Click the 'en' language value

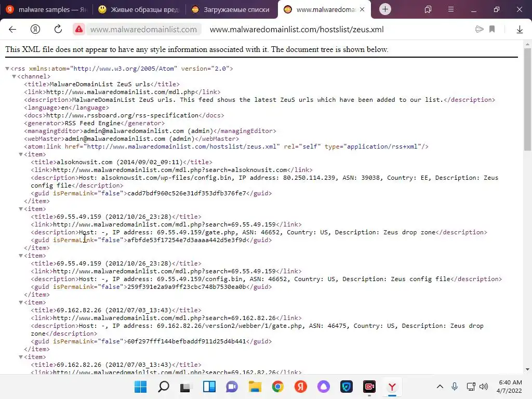pos(64,108)
